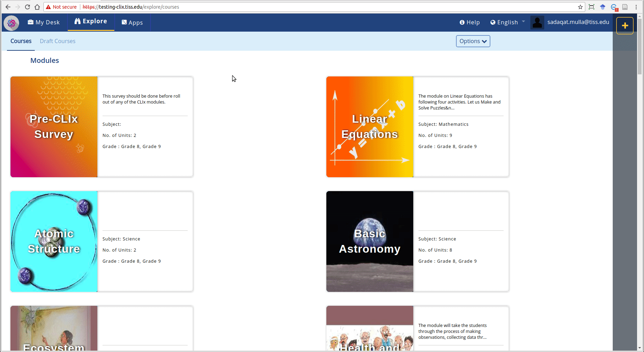Viewport: 644px width, 352px height.
Task: Click the Help link
Action: [x=470, y=22]
